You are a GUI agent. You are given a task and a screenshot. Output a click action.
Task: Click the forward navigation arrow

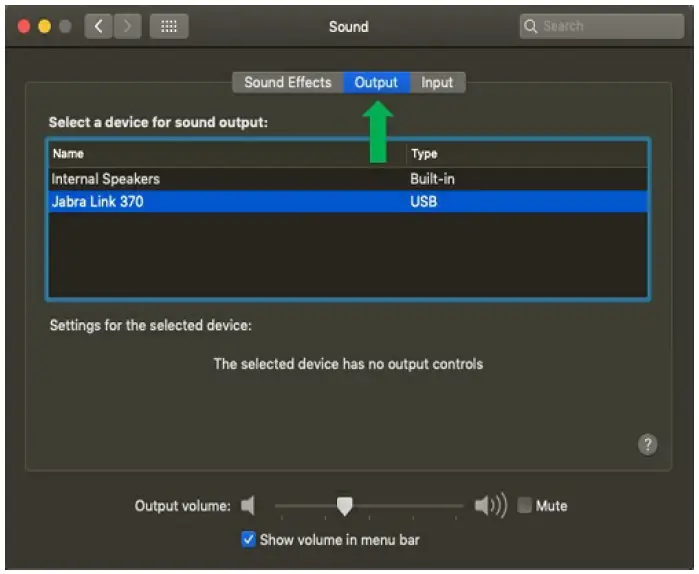(x=128, y=27)
